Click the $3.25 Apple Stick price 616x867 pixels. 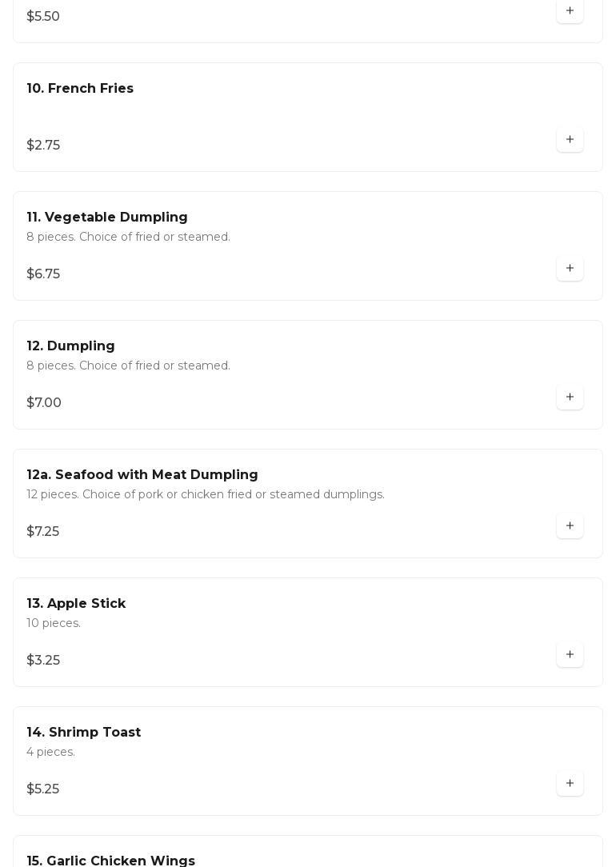[43, 661]
